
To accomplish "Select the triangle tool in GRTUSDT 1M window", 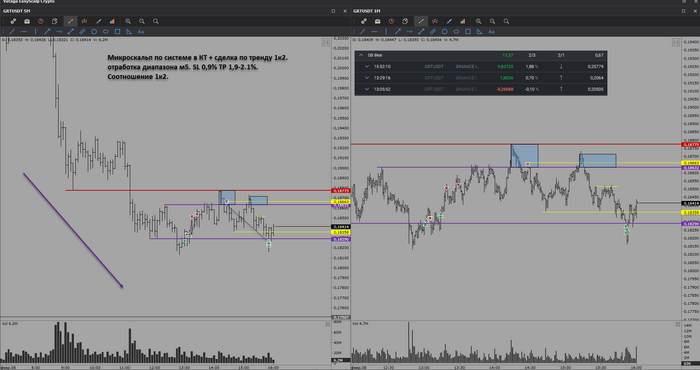I will coord(479,32).
